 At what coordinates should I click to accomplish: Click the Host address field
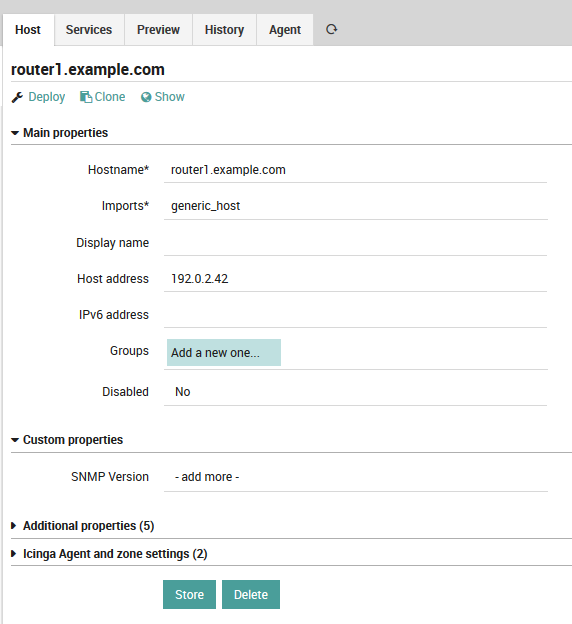(x=355, y=279)
